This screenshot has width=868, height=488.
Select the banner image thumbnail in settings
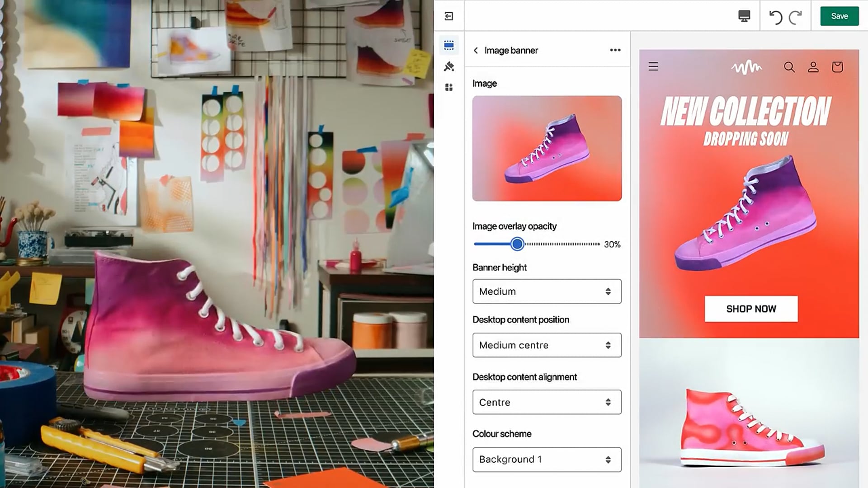(547, 148)
